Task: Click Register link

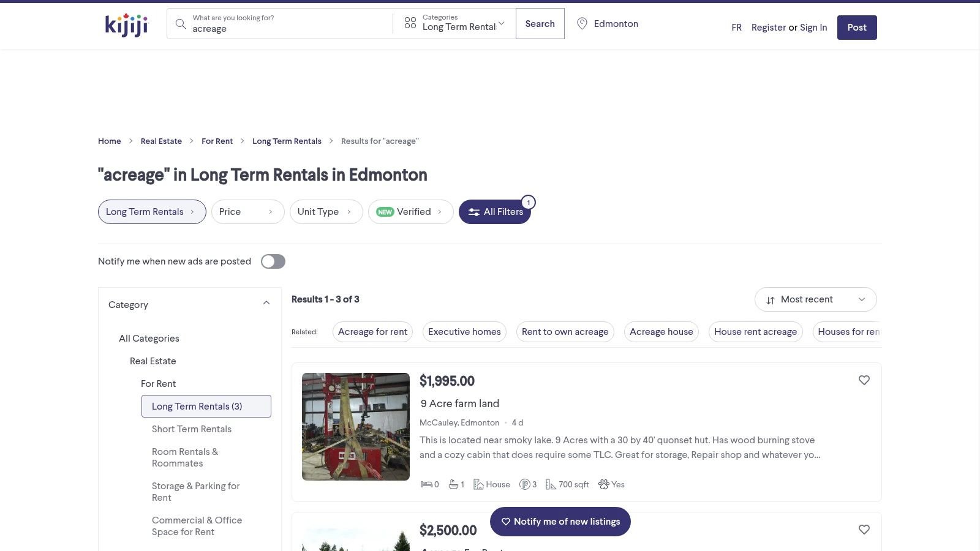Action: click(x=769, y=28)
